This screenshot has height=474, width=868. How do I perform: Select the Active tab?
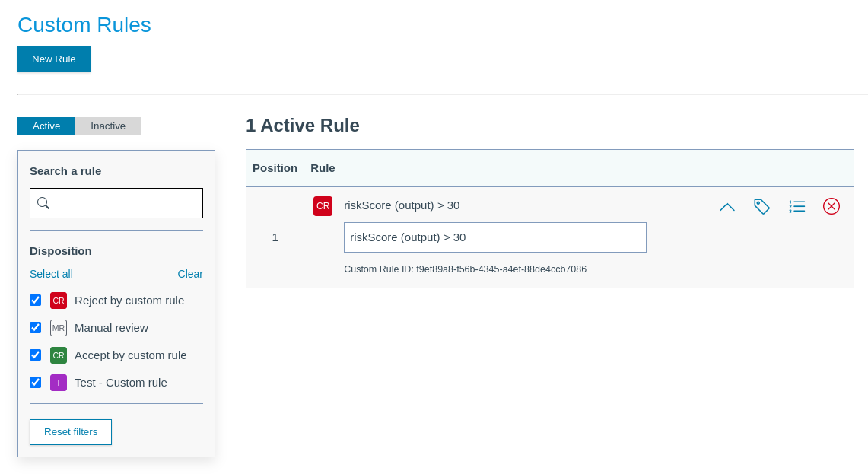46,126
